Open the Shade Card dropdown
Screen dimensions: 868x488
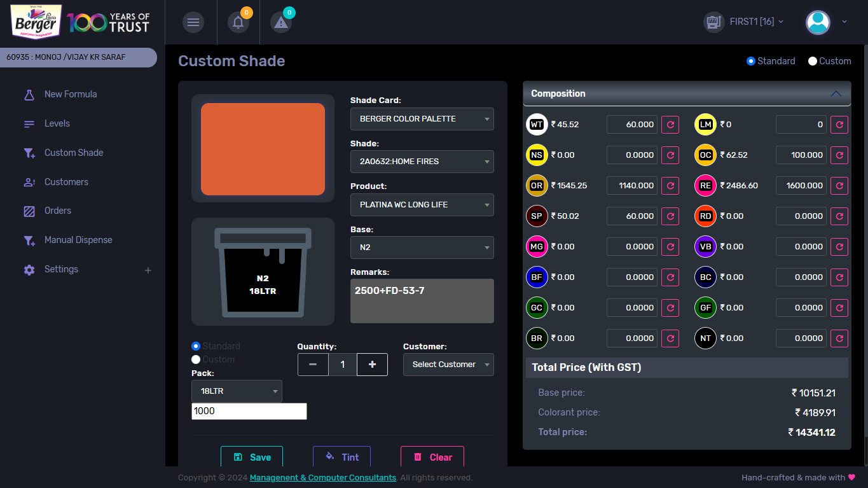click(422, 119)
